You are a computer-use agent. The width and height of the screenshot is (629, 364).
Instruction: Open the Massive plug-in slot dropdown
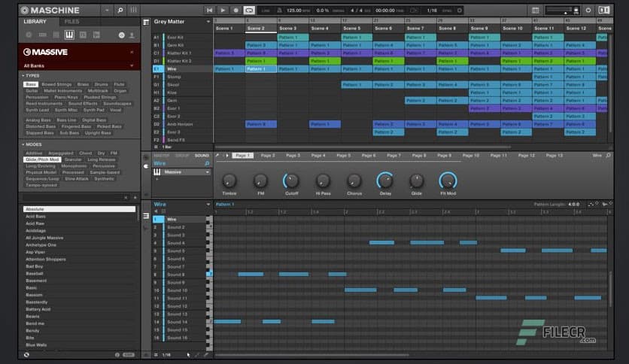point(208,172)
